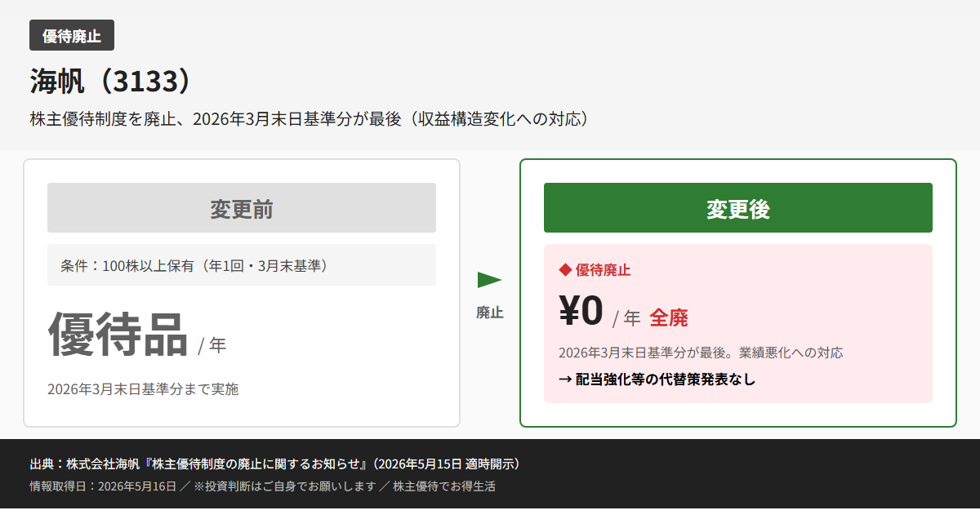980x528 pixels.
Task: Click the ¥0 amount
Action: 581,310
